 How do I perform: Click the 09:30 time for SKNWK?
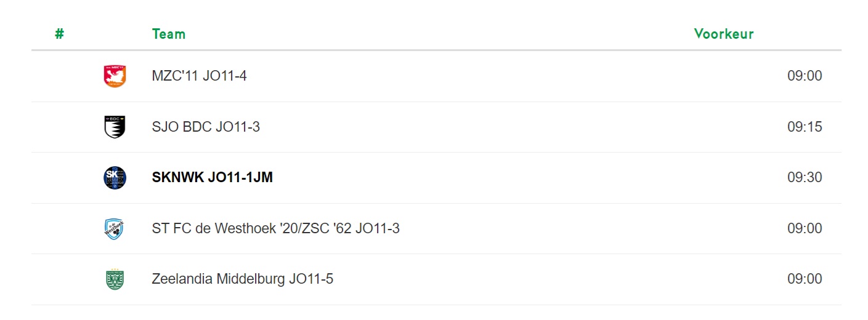(x=805, y=178)
